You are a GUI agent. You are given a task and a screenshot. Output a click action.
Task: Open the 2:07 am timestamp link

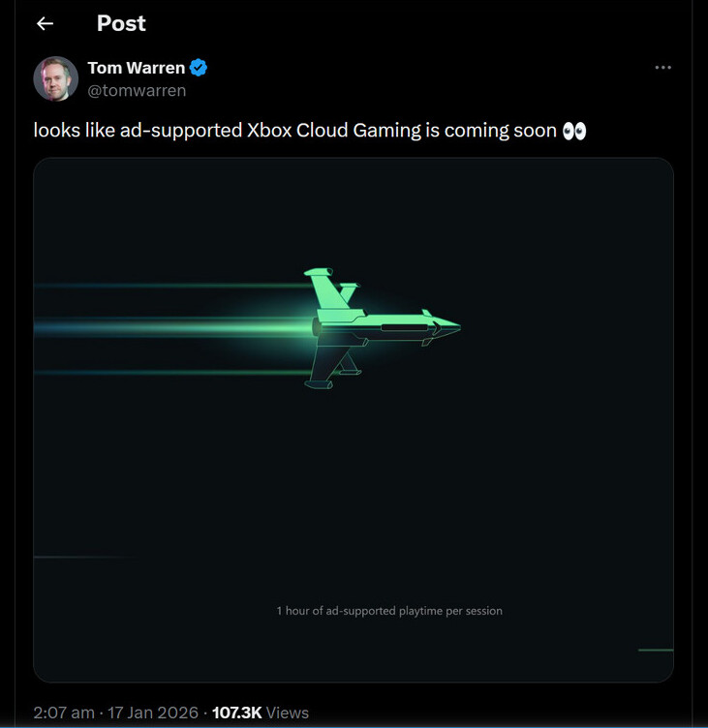64,713
